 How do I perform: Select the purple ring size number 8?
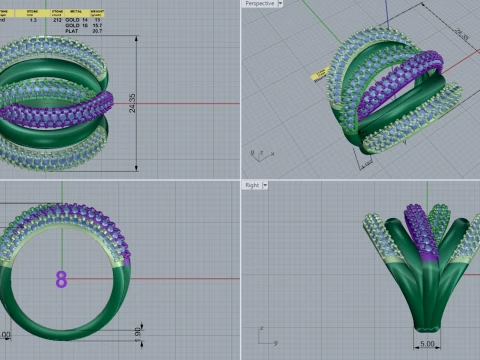click(61, 279)
